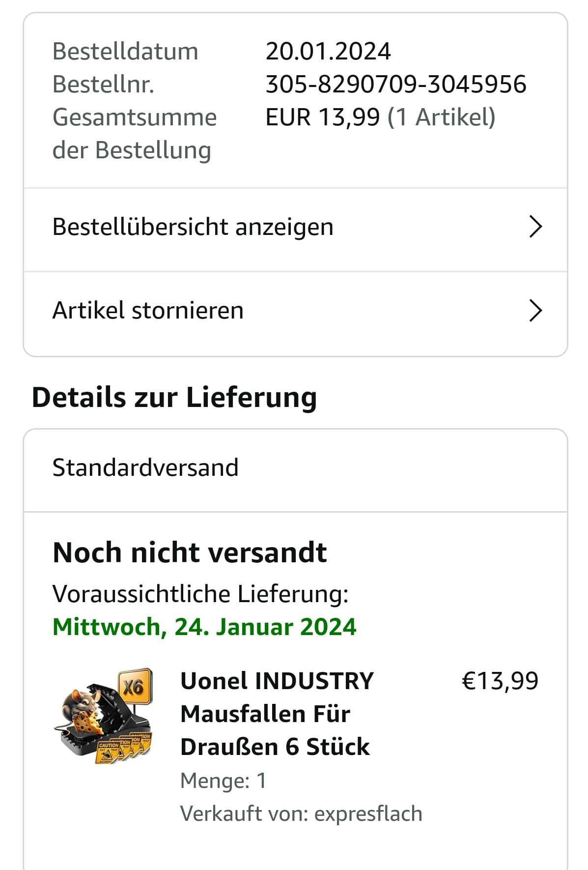
Task: Select the order number 305-8290709-3045956
Action: click(396, 84)
